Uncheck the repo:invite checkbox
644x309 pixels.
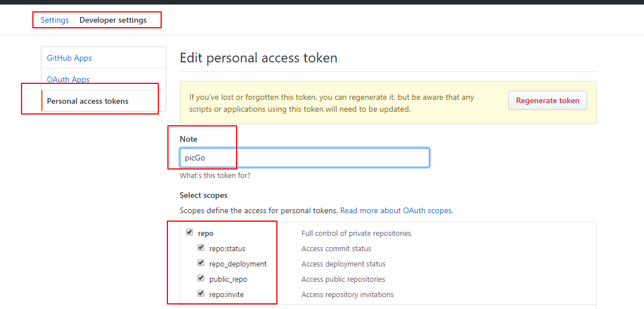pyautogui.click(x=200, y=293)
